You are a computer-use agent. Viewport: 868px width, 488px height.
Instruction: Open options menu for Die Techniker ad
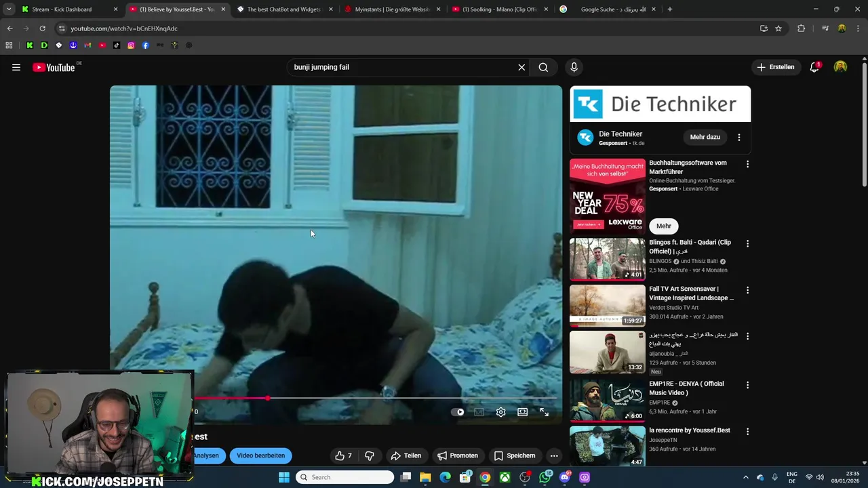point(739,137)
